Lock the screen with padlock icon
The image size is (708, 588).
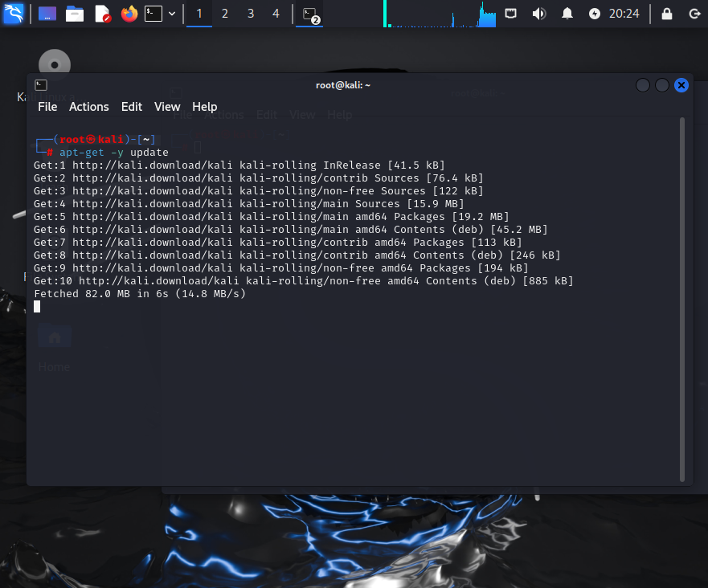click(x=667, y=14)
